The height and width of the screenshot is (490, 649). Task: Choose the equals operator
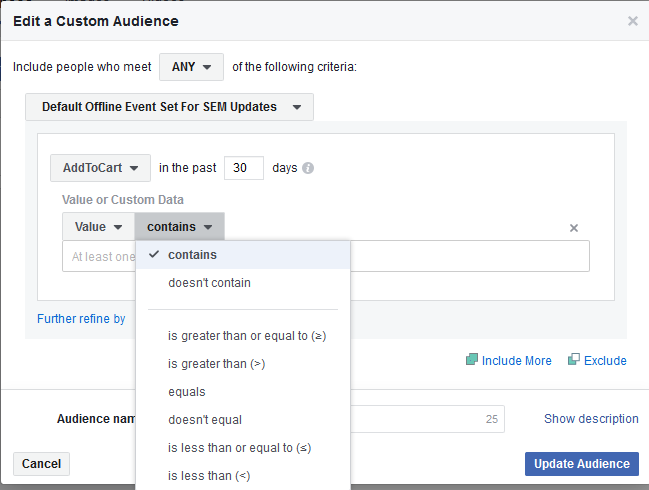187,392
